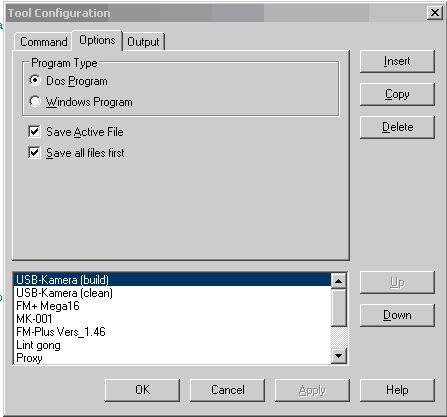
Task: Click the tool list scroll down arrow
Action: click(x=339, y=356)
